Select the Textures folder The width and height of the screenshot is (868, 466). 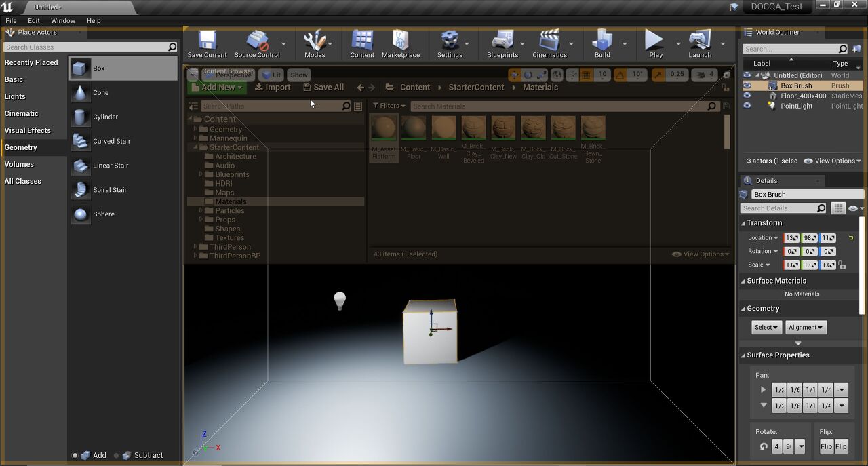[229, 238]
